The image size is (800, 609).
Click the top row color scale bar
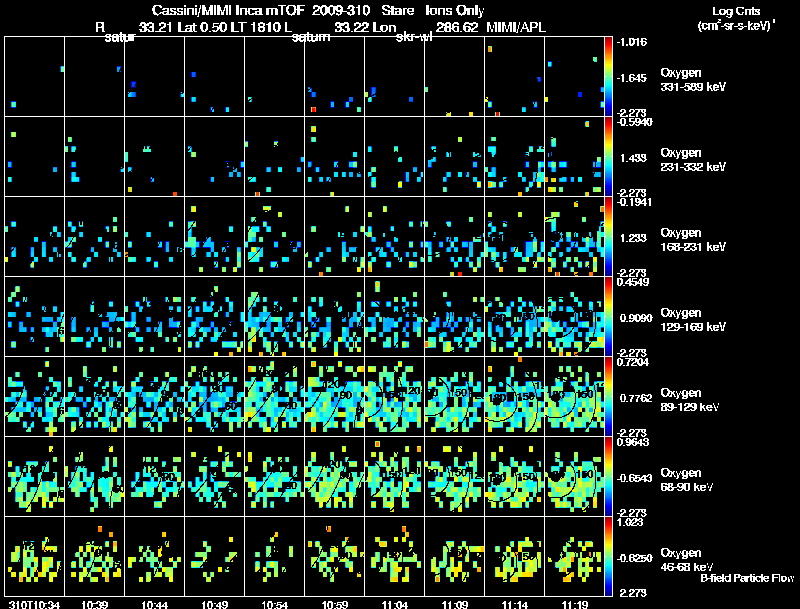click(x=608, y=76)
